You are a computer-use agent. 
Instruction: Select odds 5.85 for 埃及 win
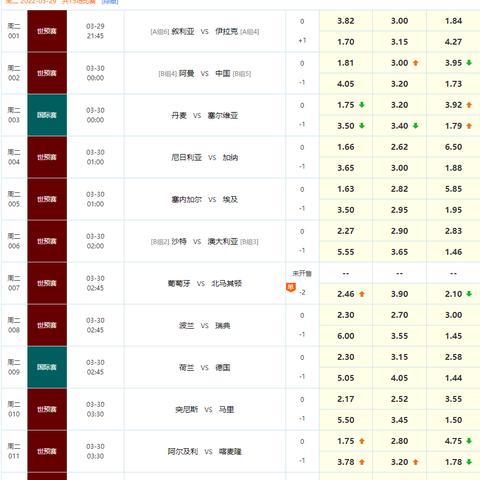[x=453, y=189]
